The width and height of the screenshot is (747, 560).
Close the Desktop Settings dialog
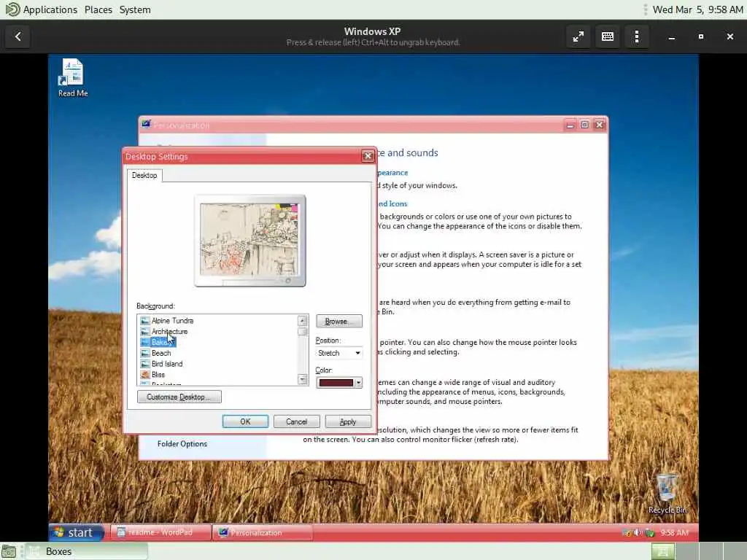pyautogui.click(x=368, y=156)
